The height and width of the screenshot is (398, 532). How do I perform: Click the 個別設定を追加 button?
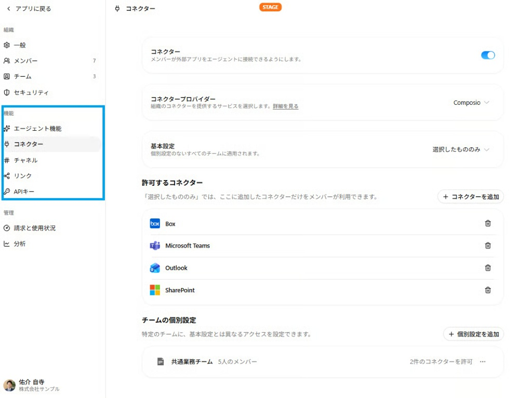[473, 334]
